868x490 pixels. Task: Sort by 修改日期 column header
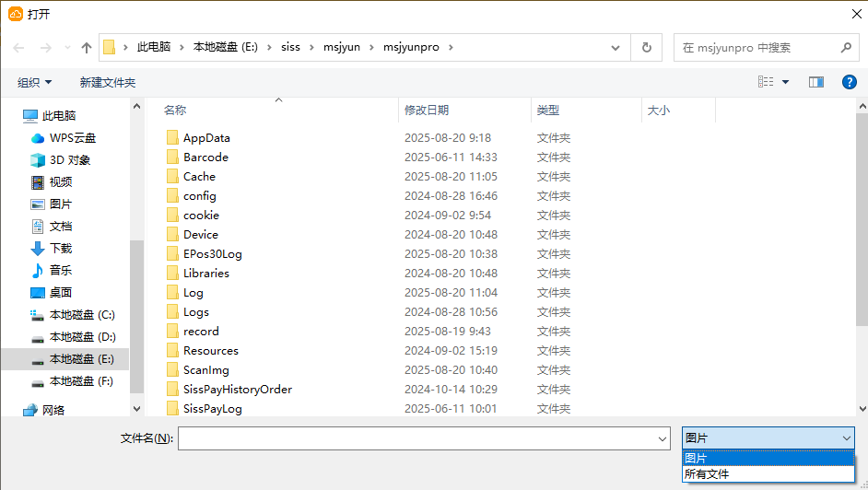click(x=427, y=110)
